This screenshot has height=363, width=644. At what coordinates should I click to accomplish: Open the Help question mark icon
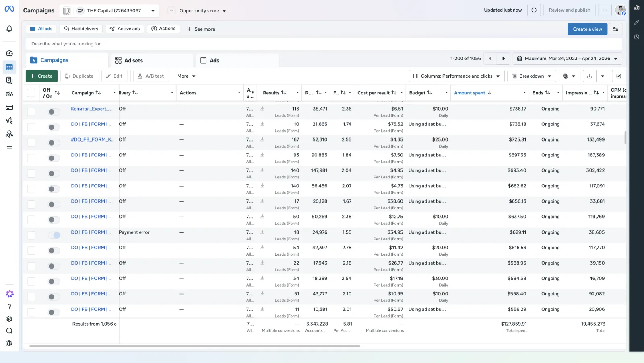[9, 306]
